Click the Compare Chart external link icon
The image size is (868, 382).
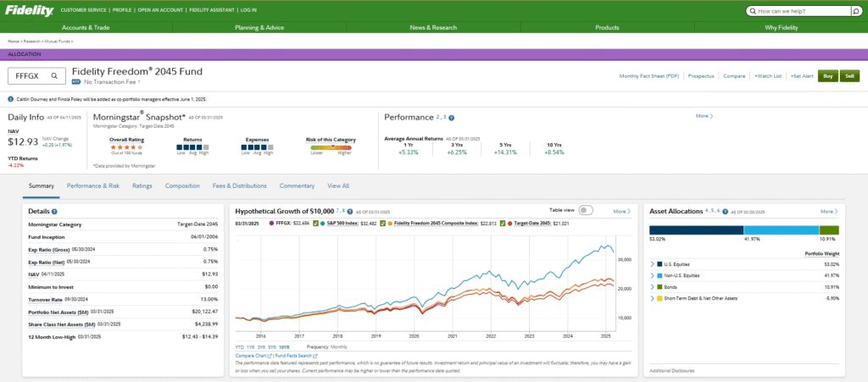(x=269, y=356)
